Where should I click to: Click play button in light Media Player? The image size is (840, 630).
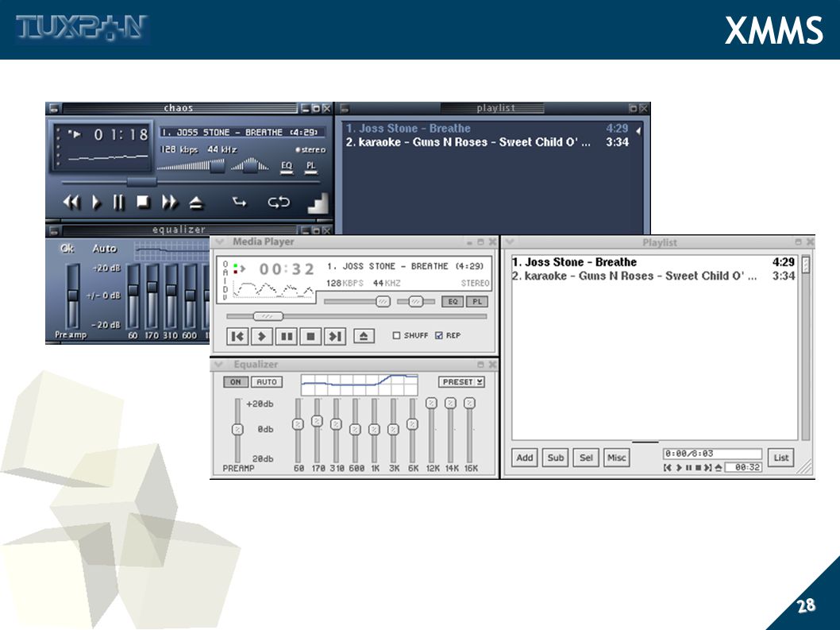tap(262, 336)
